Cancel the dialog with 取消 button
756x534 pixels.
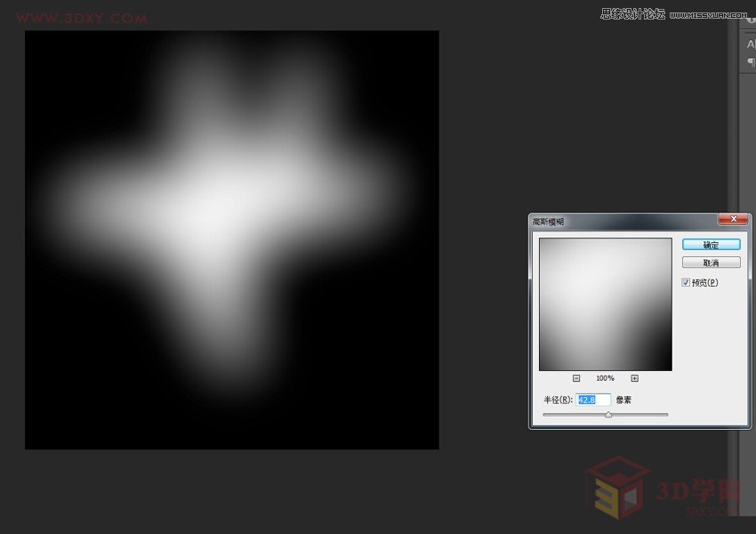(x=712, y=263)
